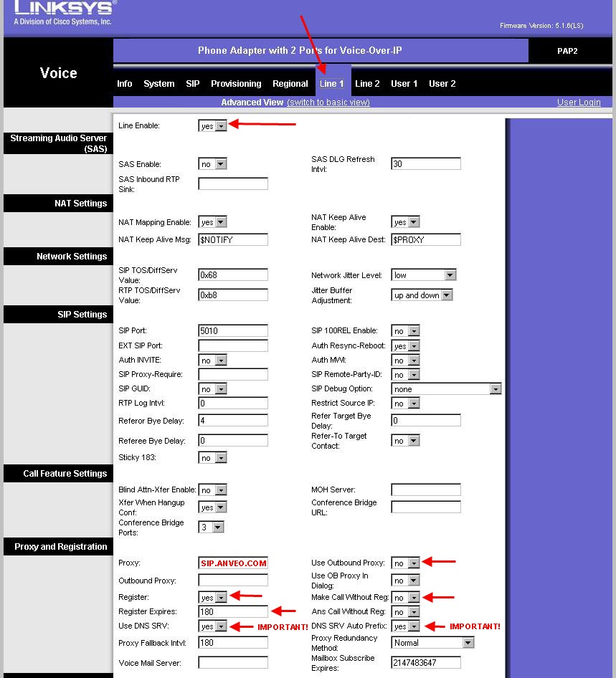This screenshot has width=616, height=678.
Task: Click the MOH Server field
Action: click(426, 490)
